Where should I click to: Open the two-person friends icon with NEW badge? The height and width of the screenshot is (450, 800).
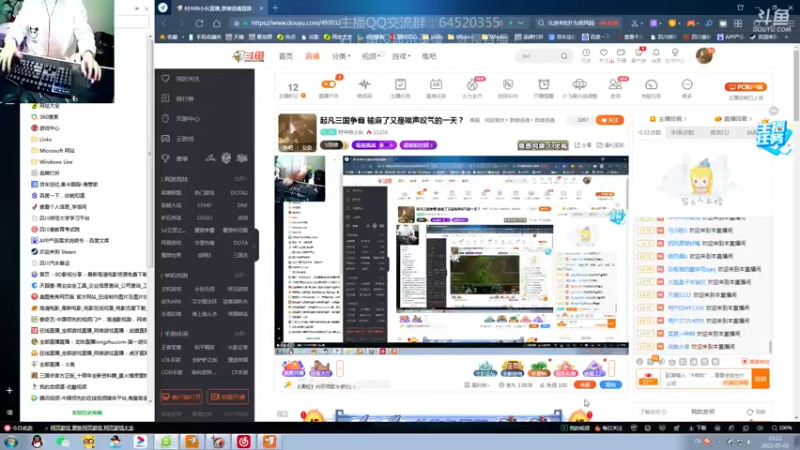click(615, 85)
